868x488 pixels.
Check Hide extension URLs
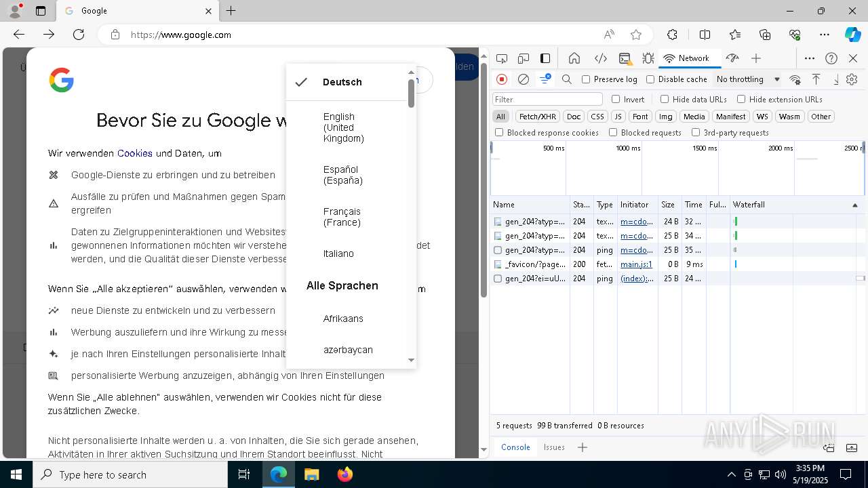pyautogui.click(x=741, y=99)
